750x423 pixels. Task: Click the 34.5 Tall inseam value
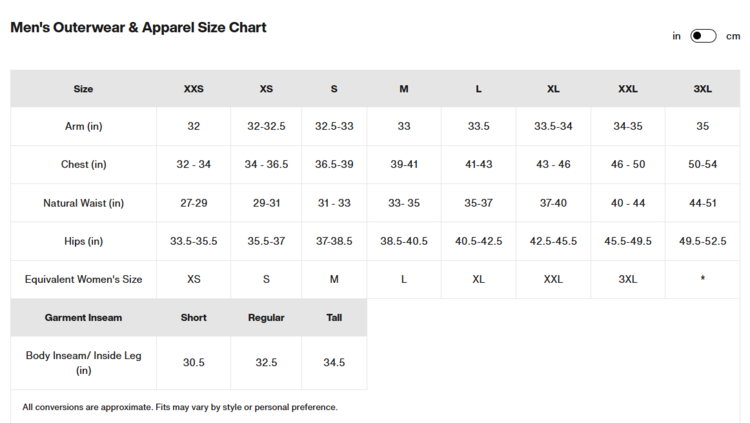click(x=334, y=362)
